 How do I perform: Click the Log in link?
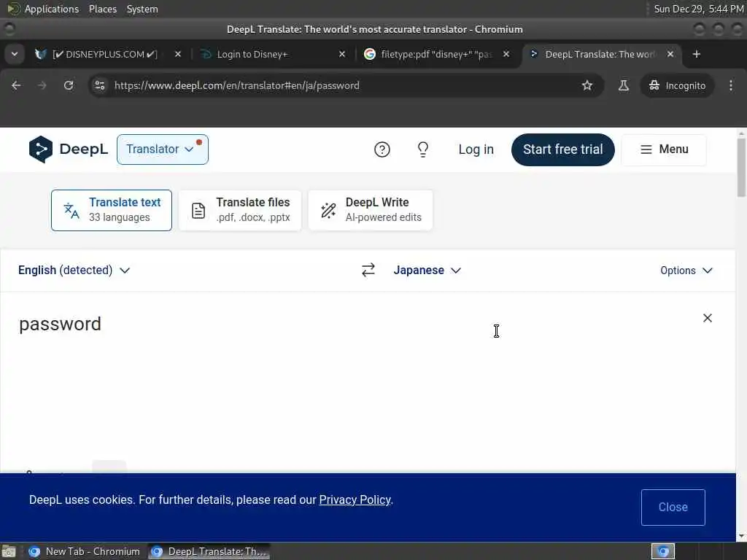[476, 149]
